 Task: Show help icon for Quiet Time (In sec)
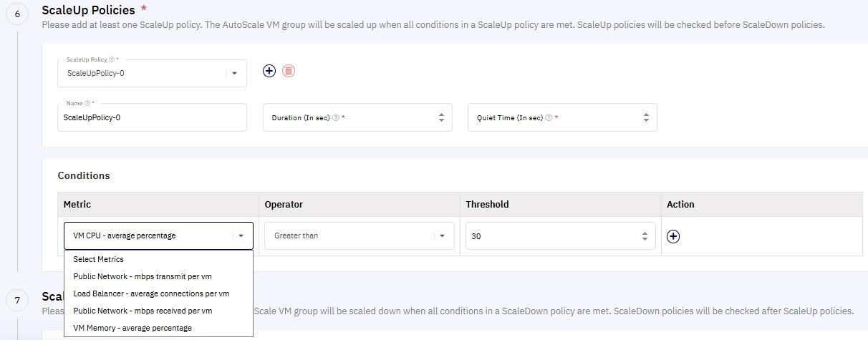[549, 118]
